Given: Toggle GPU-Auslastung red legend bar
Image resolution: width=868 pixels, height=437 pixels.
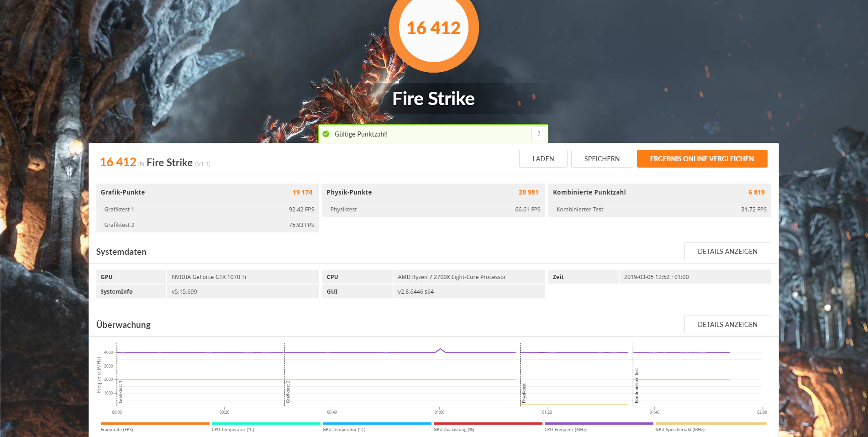Looking at the screenshot, I should point(488,424).
